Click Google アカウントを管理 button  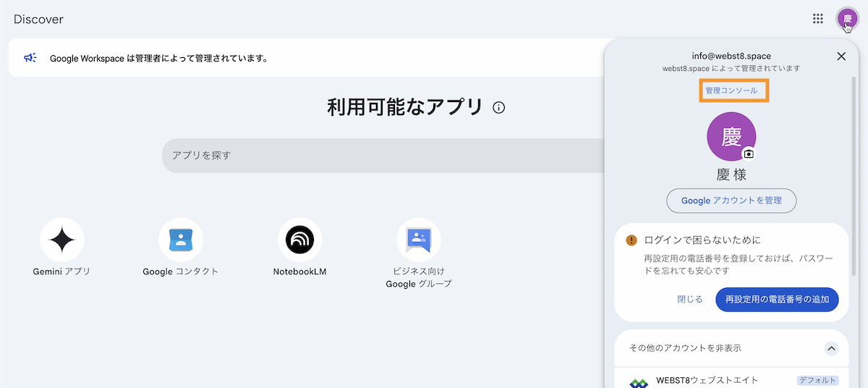click(x=731, y=201)
